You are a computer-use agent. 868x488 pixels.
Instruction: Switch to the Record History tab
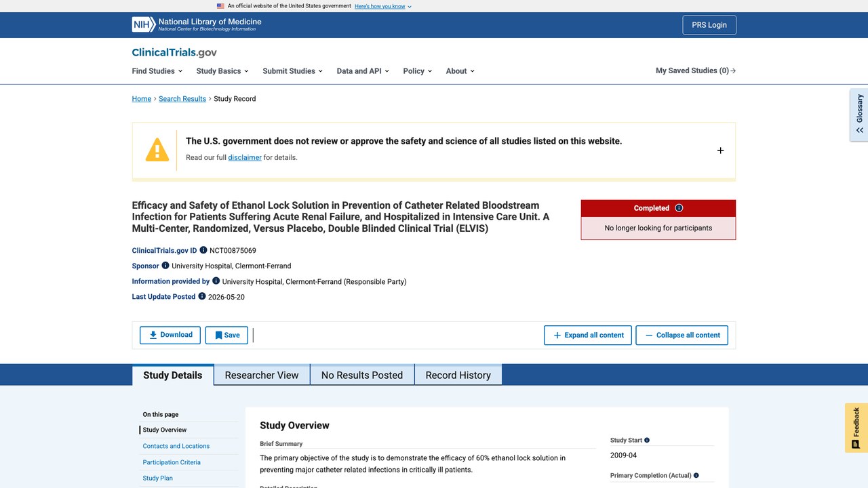(458, 375)
